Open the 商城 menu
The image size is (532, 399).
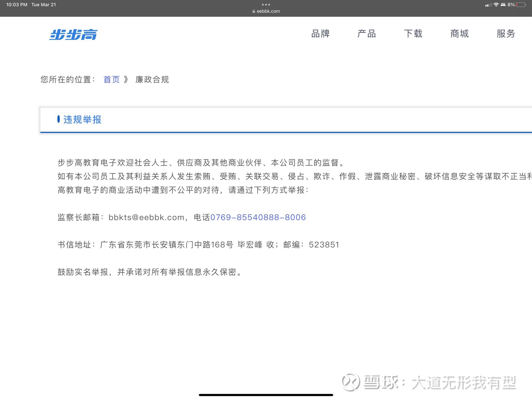click(459, 34)
